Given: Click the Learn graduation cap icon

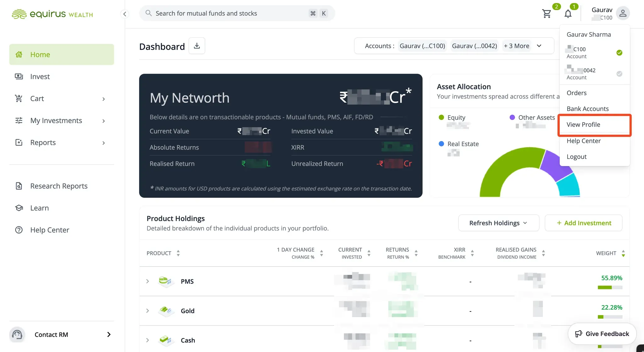Looking at the screenshot, I should click(19, 208).
